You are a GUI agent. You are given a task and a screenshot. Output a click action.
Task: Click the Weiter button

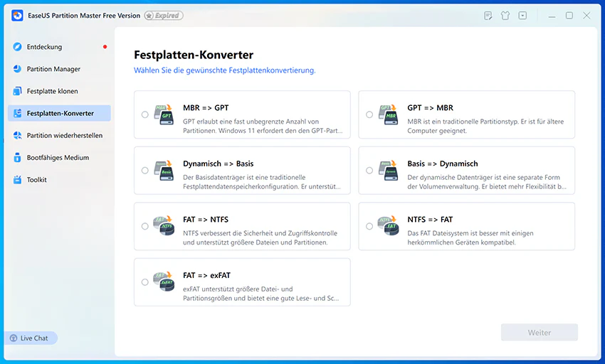coord(539,333)
